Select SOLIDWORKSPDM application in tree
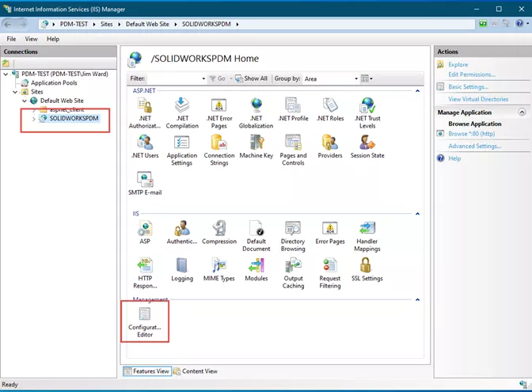532x392 pixels. point(74,119)
